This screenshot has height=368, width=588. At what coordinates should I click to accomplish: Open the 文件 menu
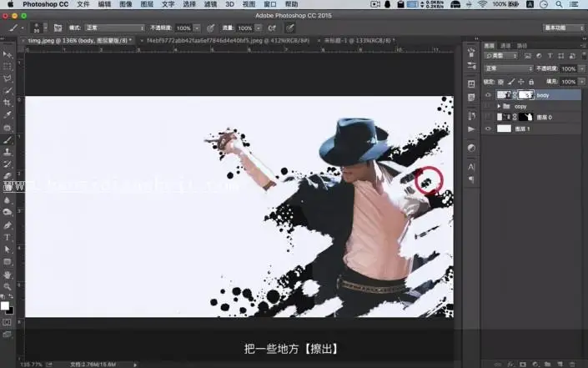[83, 4]
